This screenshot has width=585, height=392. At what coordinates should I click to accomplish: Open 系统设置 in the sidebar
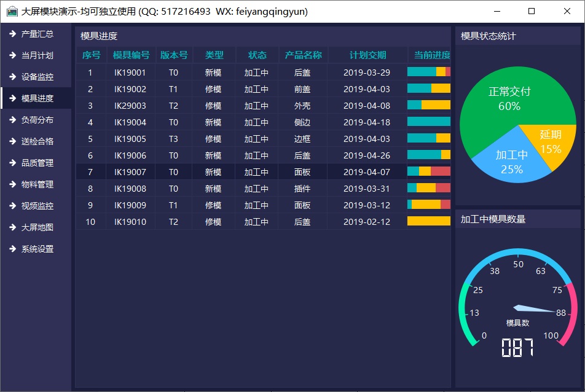pos(37,249)
